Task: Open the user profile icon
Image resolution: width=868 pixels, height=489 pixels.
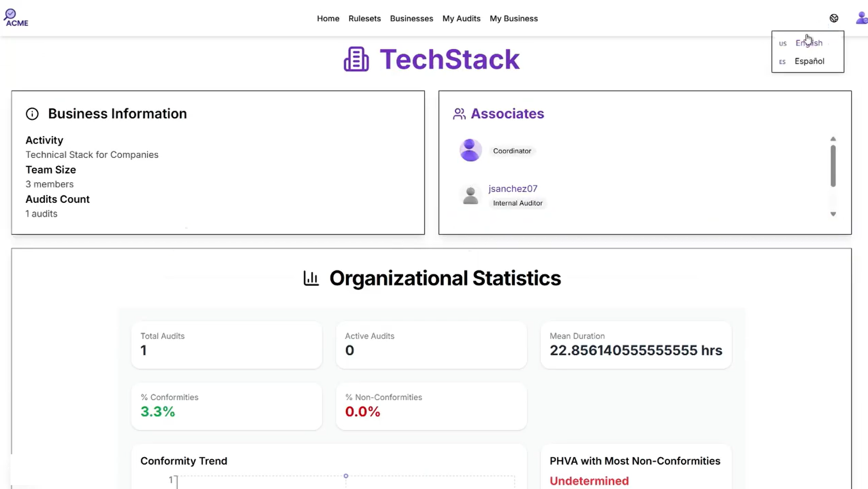Action: [x=861, y=18]
